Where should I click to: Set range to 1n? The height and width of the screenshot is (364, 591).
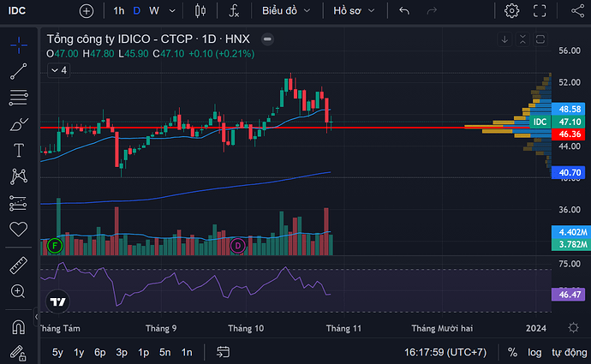point(187,352)
